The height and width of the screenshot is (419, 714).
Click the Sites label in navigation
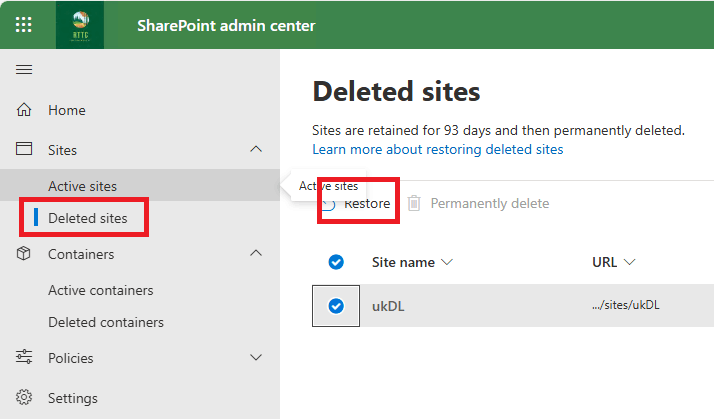coord(62,150)
